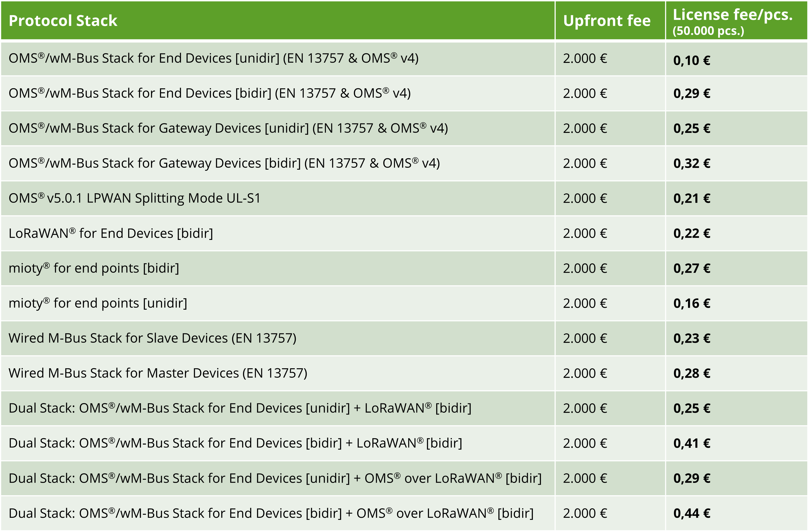Image resolution: width=810 pixels, height=532 pixels.
Task: Click the upfront fee for mioty [bidir] row
Action: click(585, 269)
